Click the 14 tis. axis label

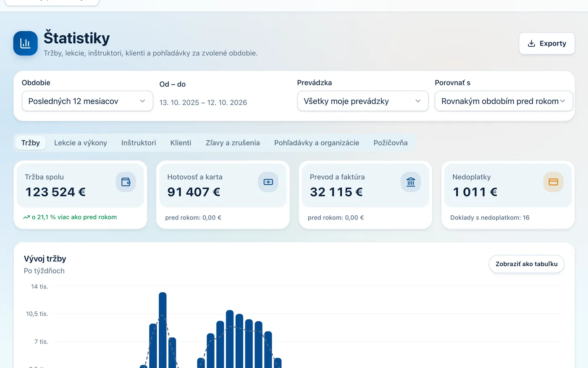39,286
